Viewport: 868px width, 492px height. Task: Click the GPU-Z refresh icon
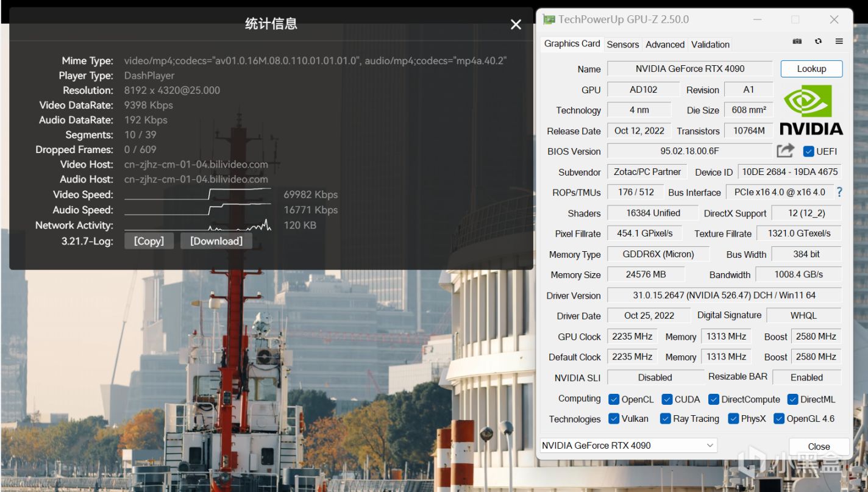[818, 41]
